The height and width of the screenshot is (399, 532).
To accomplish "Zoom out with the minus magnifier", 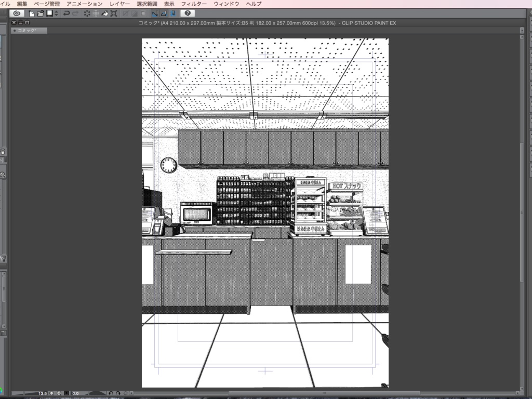I will [x=51, y=393].
